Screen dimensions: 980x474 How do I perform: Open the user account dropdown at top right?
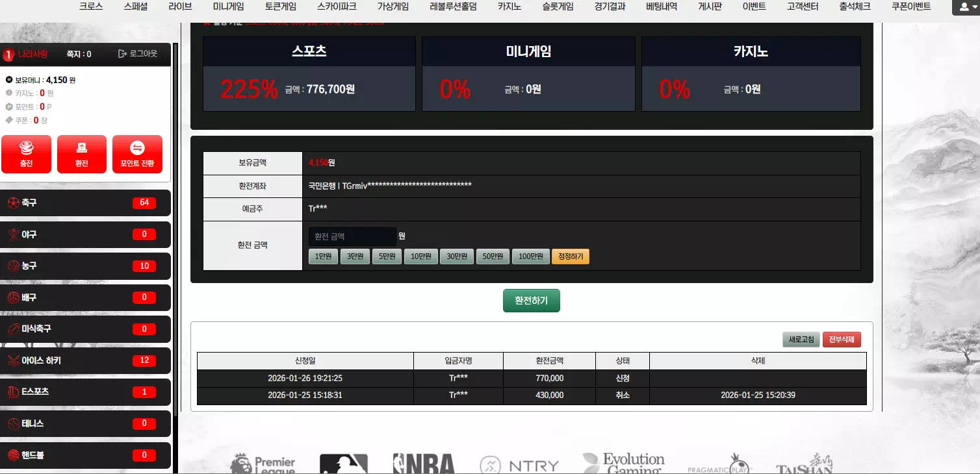(x=964, y=7)
